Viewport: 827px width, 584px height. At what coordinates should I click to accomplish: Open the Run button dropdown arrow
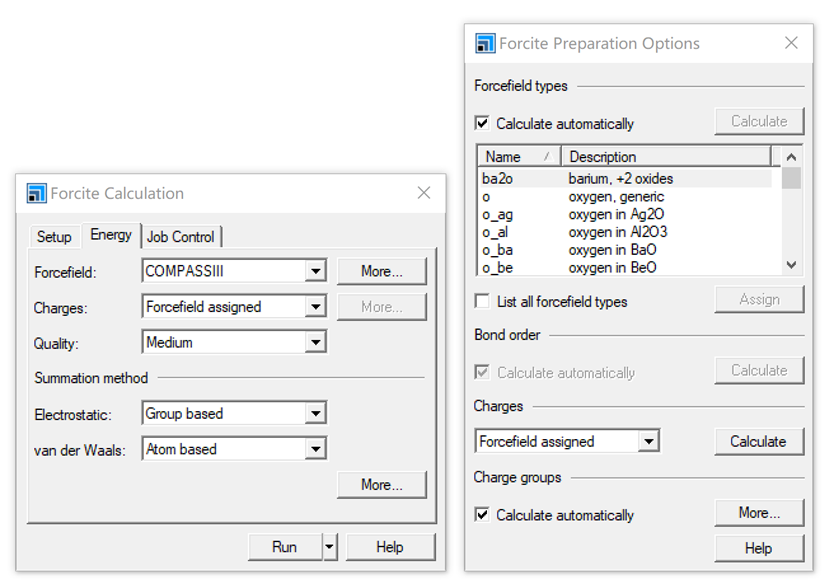[330, 547]
